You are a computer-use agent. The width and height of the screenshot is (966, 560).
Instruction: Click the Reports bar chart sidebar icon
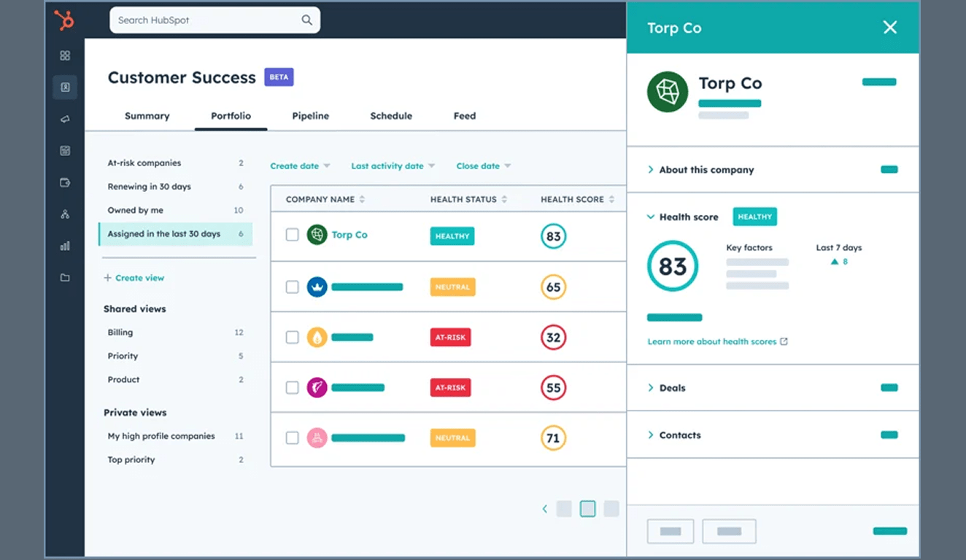[x=64, y=246]
